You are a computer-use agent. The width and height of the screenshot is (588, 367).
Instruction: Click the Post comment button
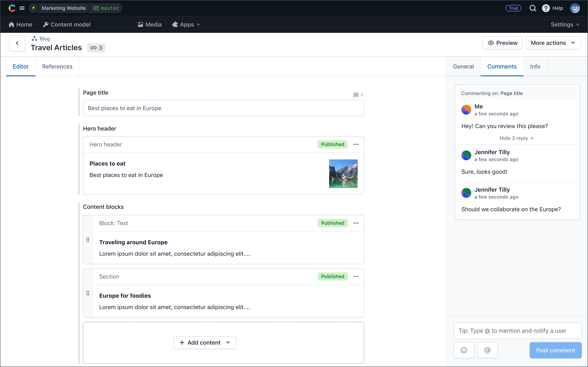click(x=556, y=350)
